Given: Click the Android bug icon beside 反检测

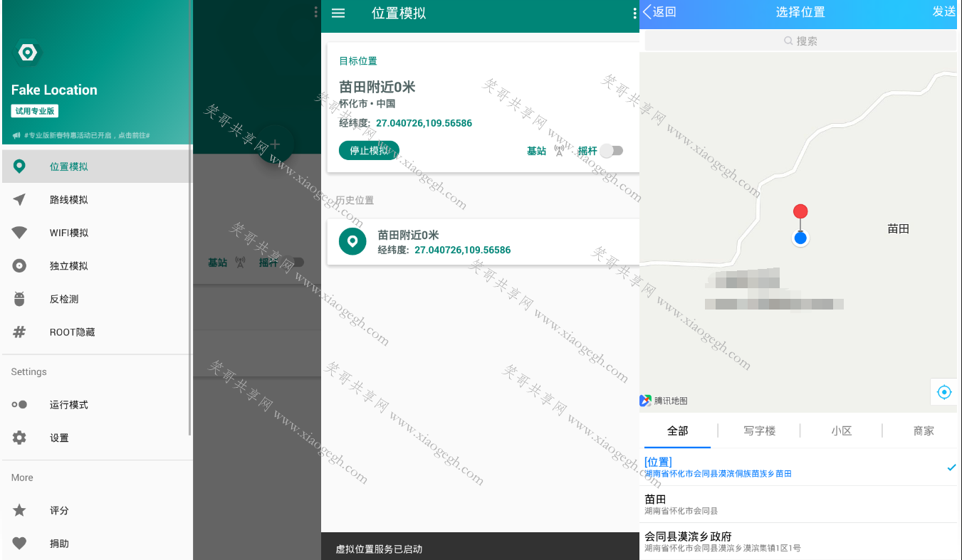Looking at the screenshot, I should (19, 299).
